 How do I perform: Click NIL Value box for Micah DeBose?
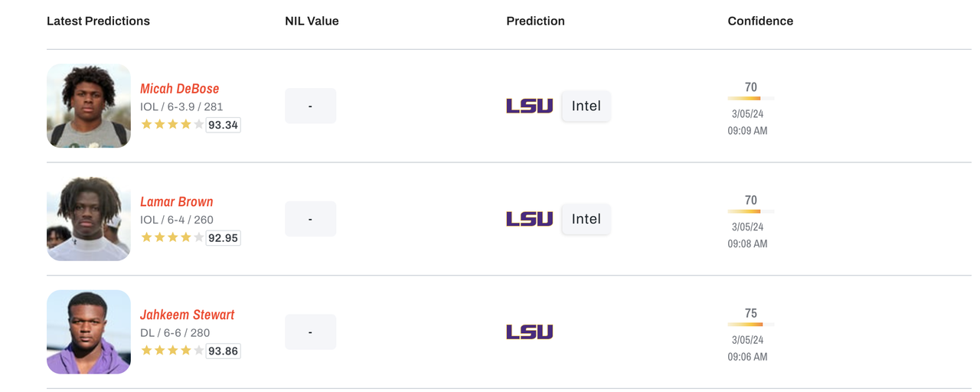coord(310,106)
